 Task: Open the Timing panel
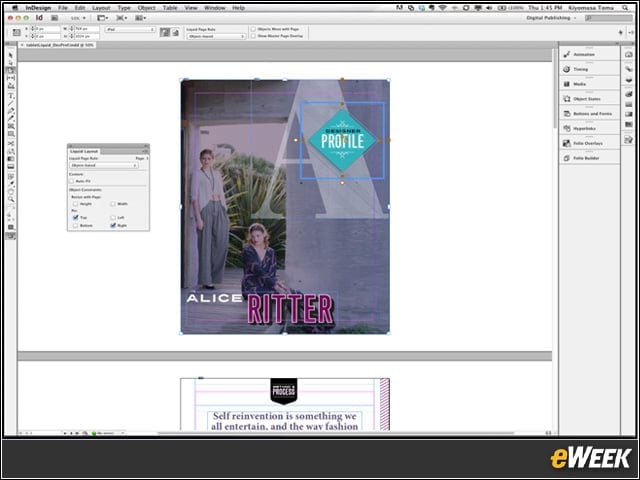[589, 69]
